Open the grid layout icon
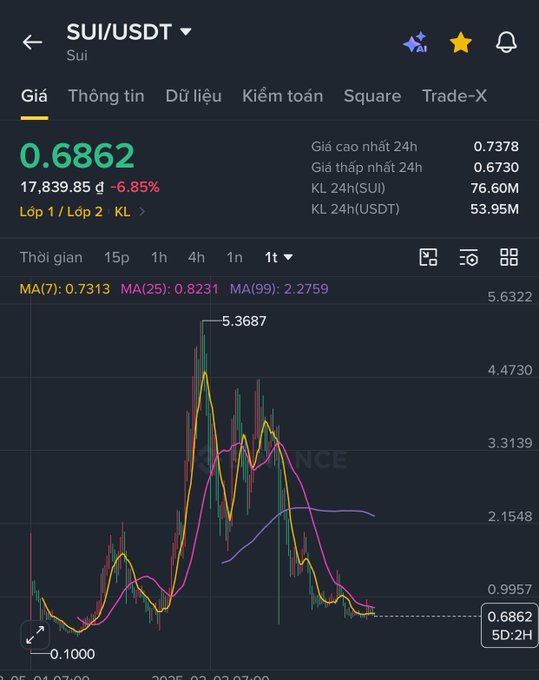Viewport: 539px width, 680px height. (x=509, y=257)
